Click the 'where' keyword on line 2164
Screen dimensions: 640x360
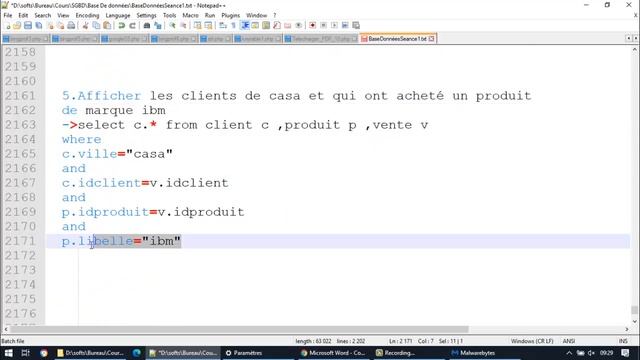pos(82,139)
